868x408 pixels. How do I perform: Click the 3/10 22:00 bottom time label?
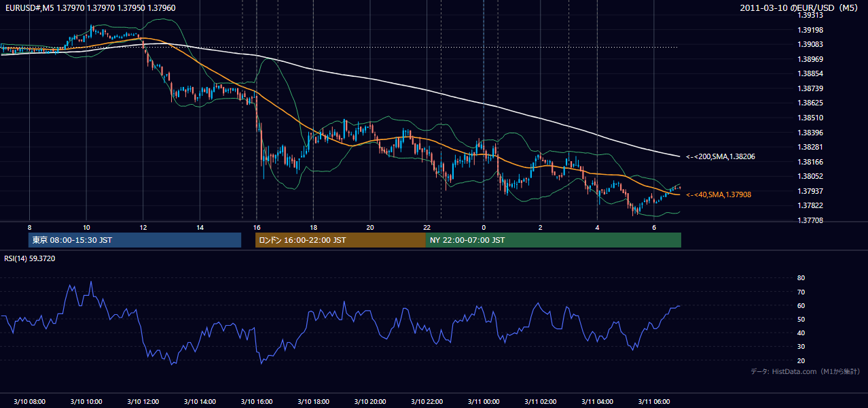427,402
